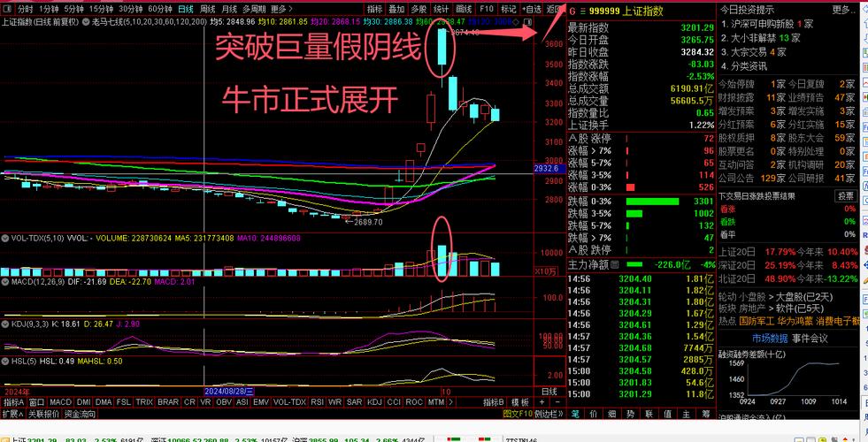Open the F10 info button
This screenshot has width=868, height=442.
click(x=486, y=9)
